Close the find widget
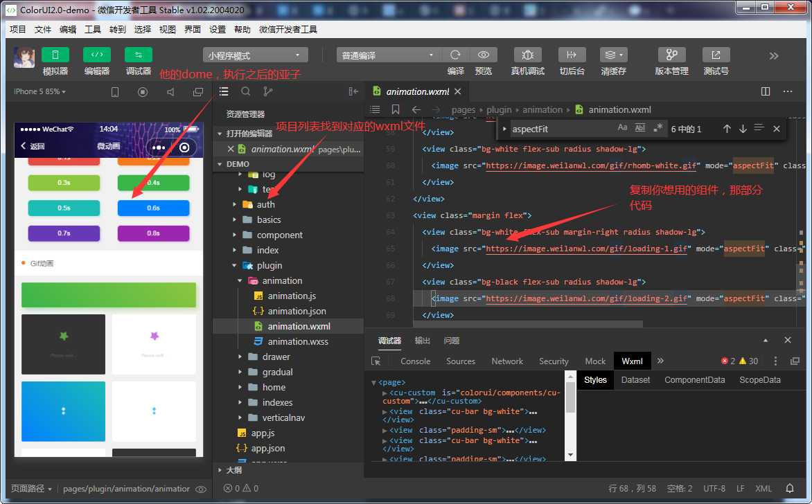This screenshot has width=812, height=504. pyautogui.click(x=776, y=129)
